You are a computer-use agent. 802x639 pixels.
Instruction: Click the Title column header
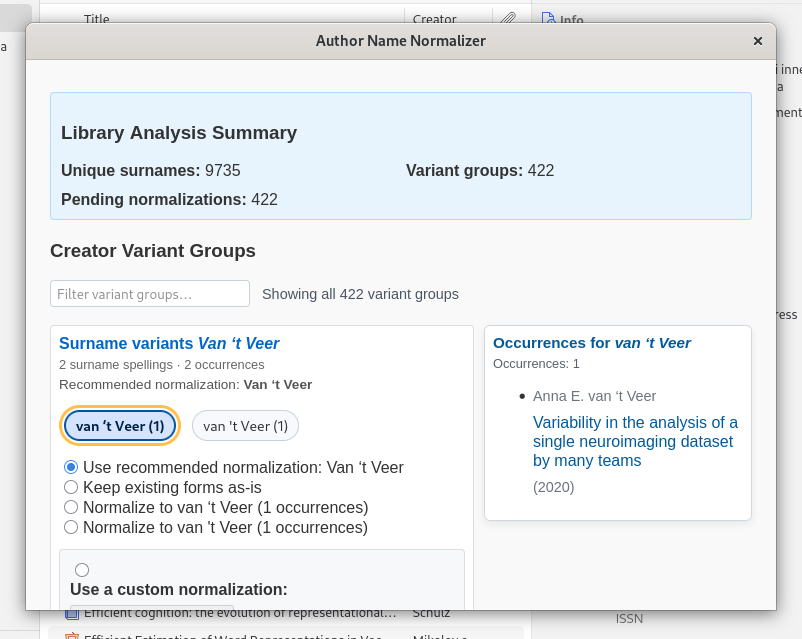click(x=97, y=18)
